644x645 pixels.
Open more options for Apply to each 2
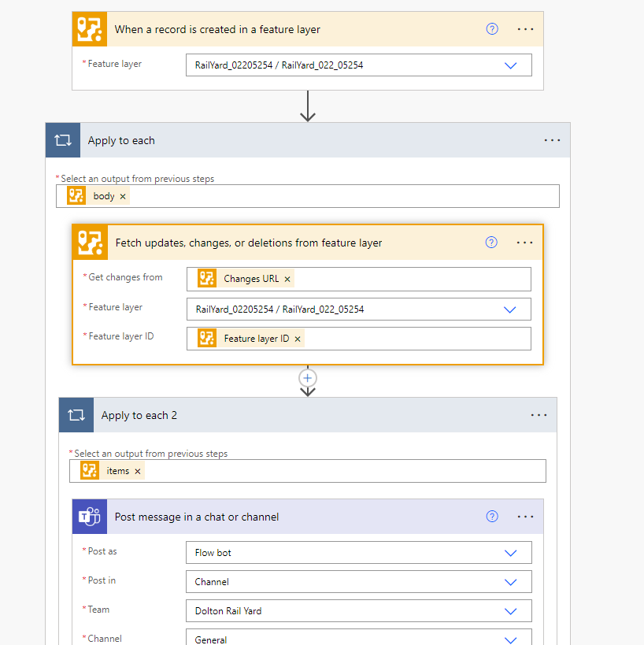click(539, 415)
